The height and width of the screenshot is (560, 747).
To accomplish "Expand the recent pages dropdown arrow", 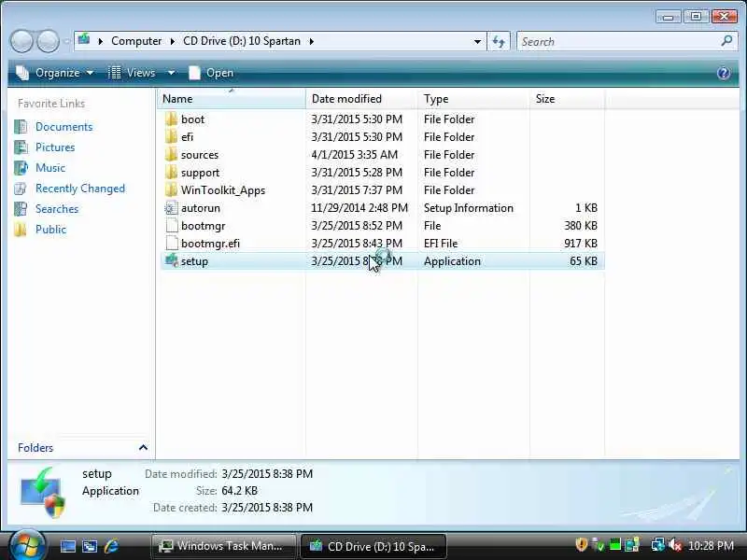I will [66, 41].
